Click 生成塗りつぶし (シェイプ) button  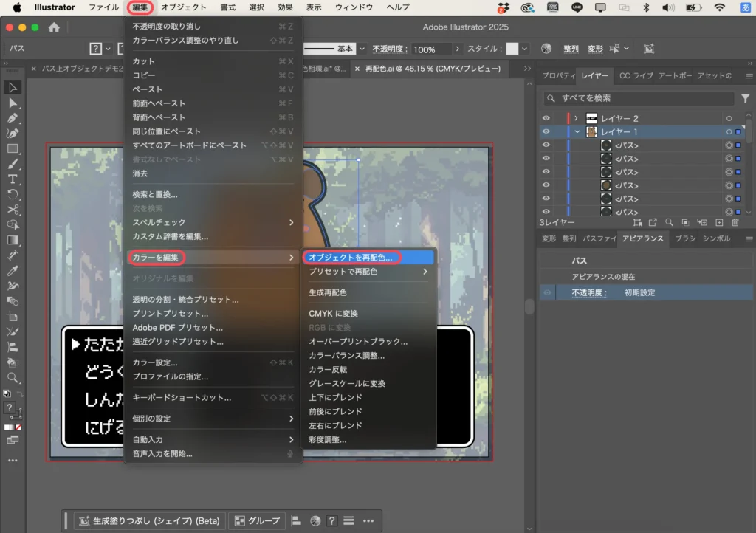coord(149,520)
